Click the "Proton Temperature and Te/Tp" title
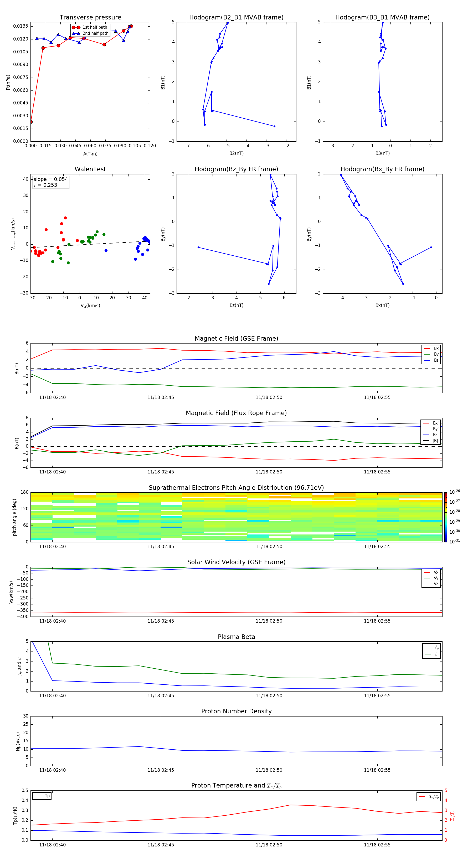 (x=236, y=786)
